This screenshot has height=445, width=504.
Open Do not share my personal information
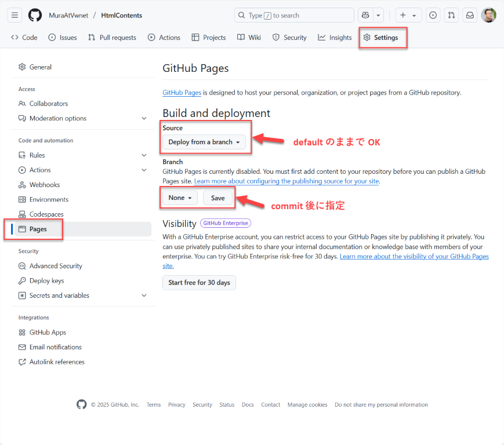coord(381,405)
